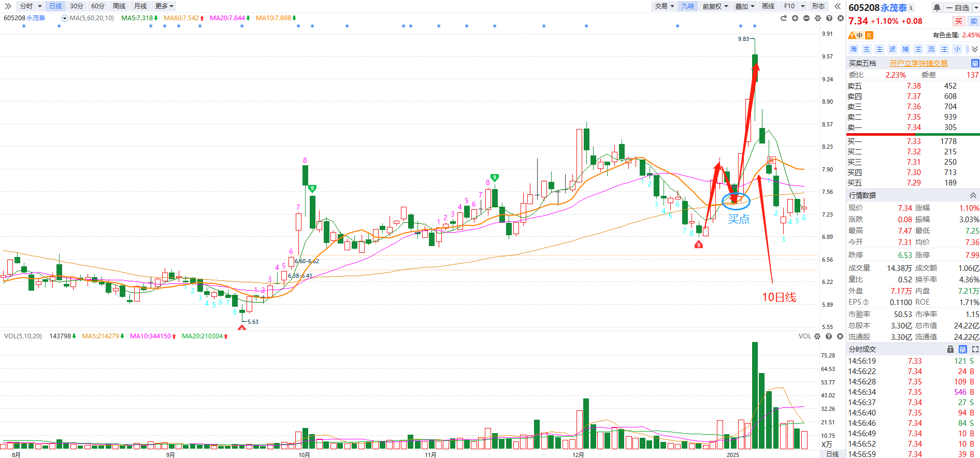Screen dimensions: 980x458
Task: Close the VOL indicator panel
Action: (840, 336)
